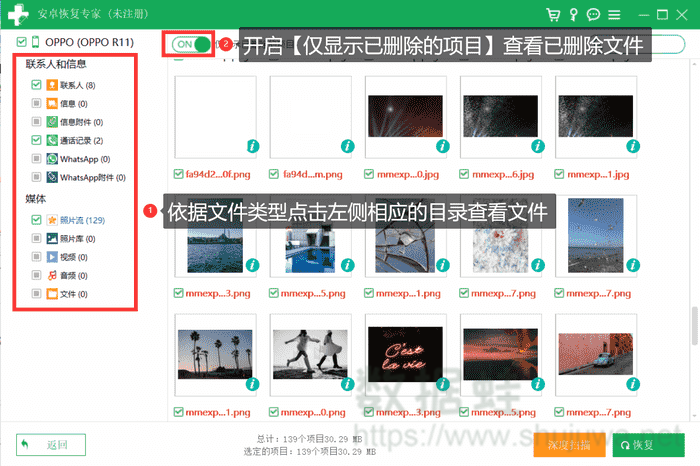Check the 信息 (0) category checkbox
This screenshot has width=700, height=466.
(x=37, y=103)
